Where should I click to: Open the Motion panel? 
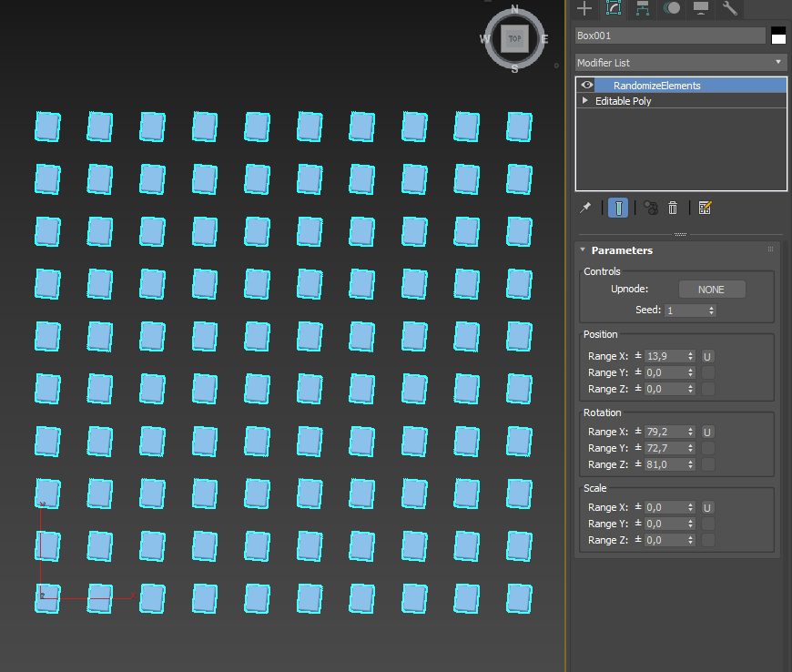point(672,8)
